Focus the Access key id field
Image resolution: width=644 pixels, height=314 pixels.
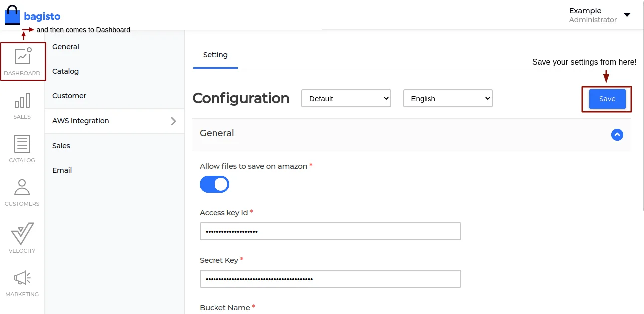pos(330,231)
